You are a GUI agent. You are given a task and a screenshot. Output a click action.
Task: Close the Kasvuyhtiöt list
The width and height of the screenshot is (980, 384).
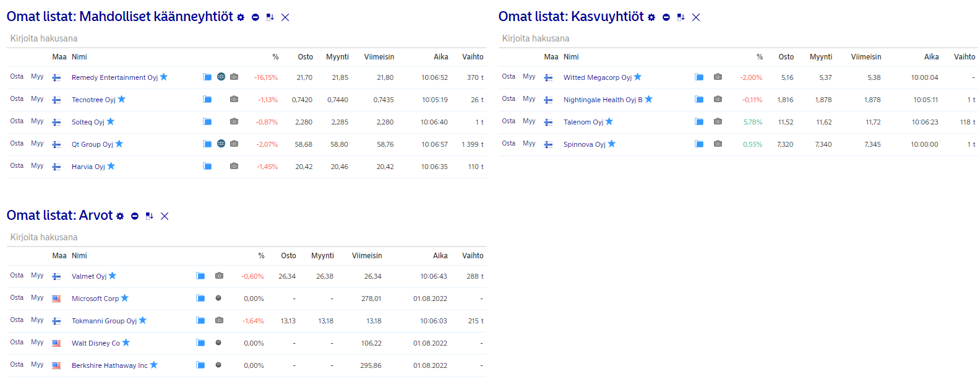(696, 17)
